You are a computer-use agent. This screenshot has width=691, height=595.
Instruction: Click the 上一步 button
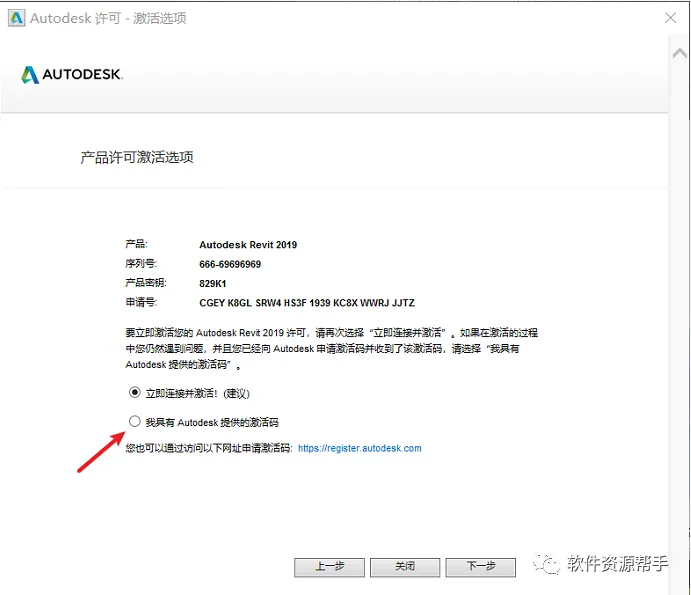point(329,567)
